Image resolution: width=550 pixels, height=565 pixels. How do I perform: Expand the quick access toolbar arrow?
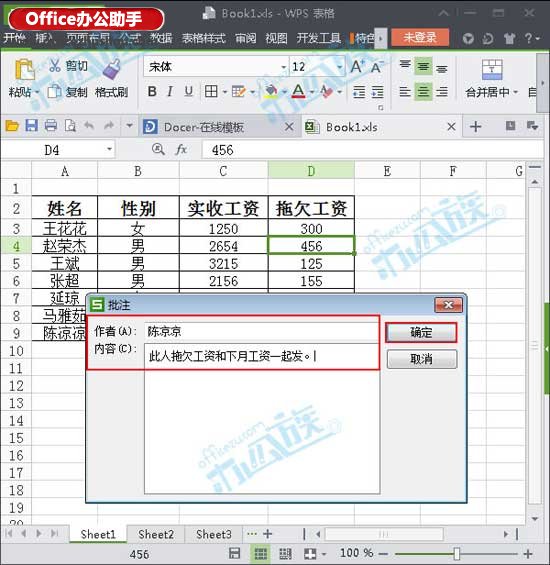tap(129, 126)
